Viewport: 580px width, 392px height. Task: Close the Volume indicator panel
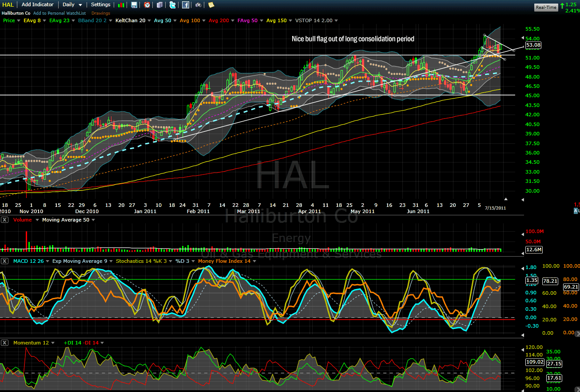[x=4, y=220]
